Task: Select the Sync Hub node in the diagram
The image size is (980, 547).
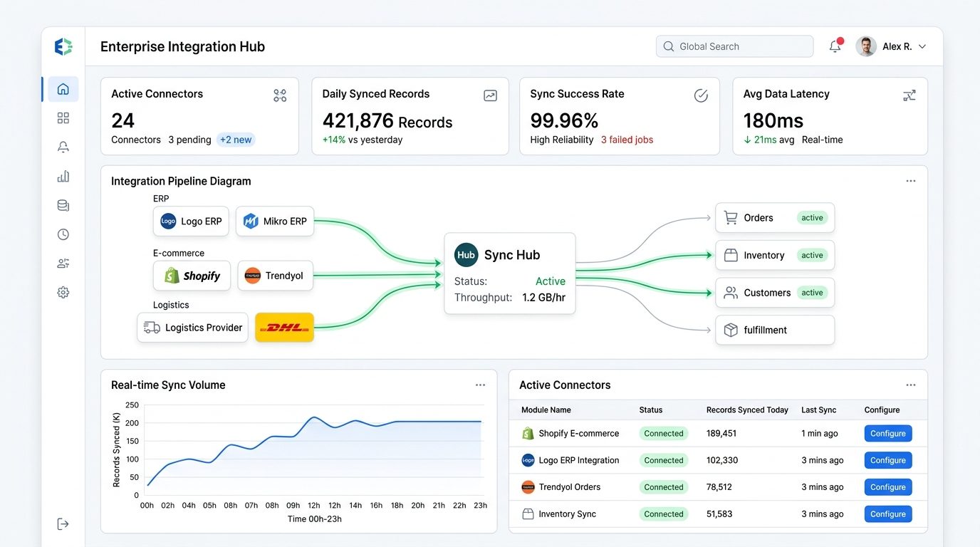Action: (510, 273)
